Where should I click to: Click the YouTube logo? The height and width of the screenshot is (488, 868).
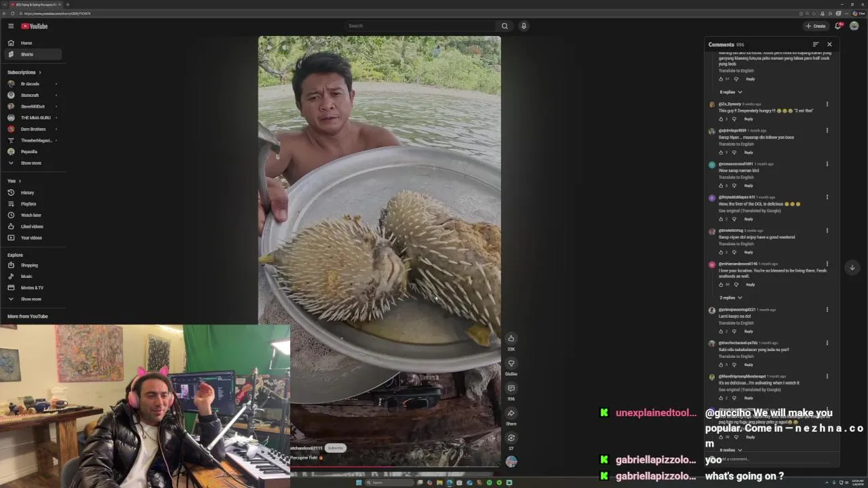click(x=34, y=26)
